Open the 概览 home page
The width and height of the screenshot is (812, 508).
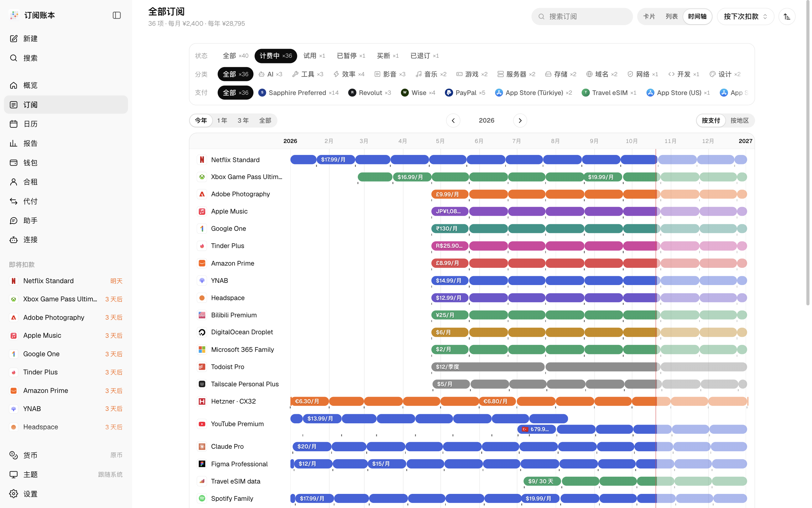click(66, 85)
